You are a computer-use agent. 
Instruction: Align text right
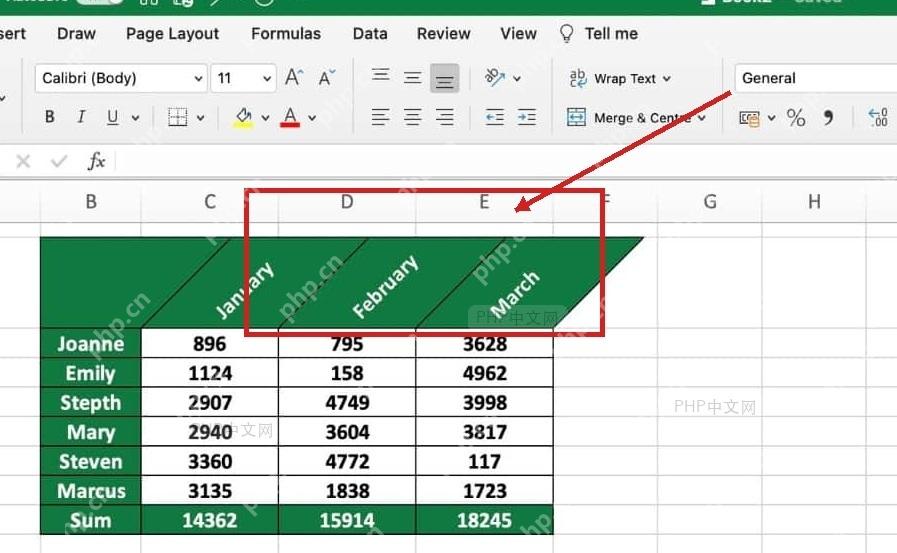click(x=444, y=117)
